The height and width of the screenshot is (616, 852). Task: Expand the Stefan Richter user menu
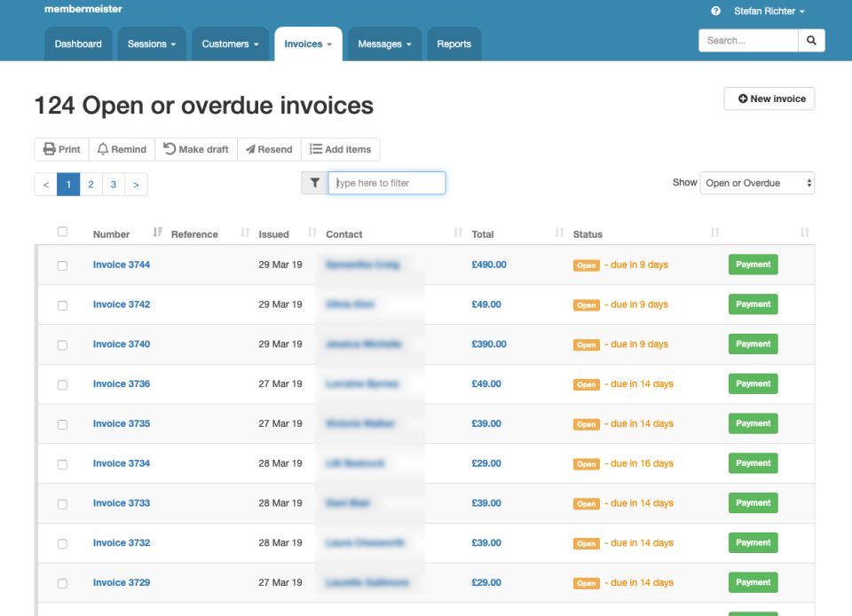[x=769, y=12]
